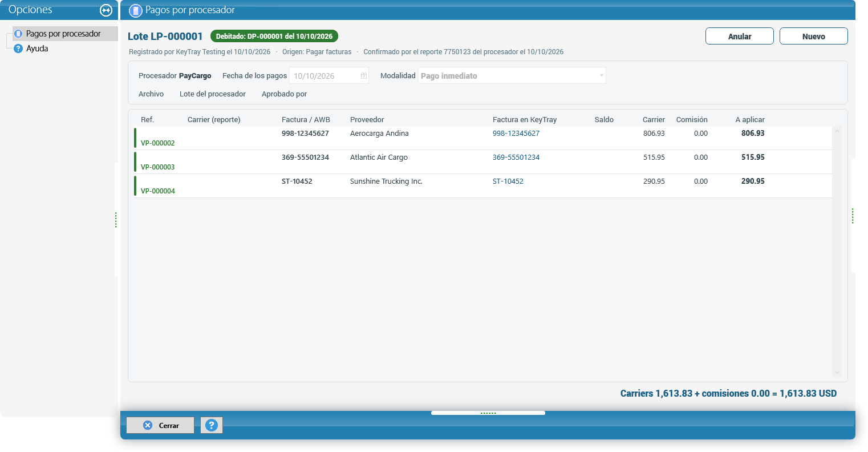The width and height of the screenshot is (868, 452).
Task: Select the Aerocarga Andina supplier cell
Action: click(x=379, y=134)
